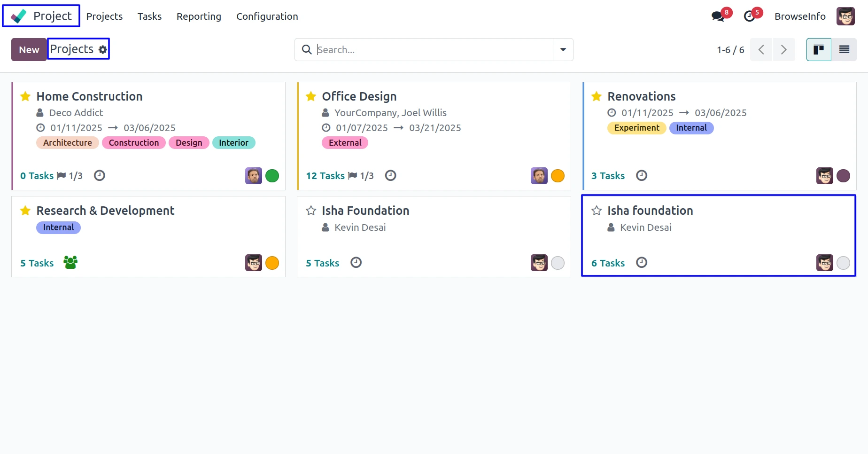Go to the next page of projects
The width and height of the screenshot is (868, 454).
click(x=783, y=49)
